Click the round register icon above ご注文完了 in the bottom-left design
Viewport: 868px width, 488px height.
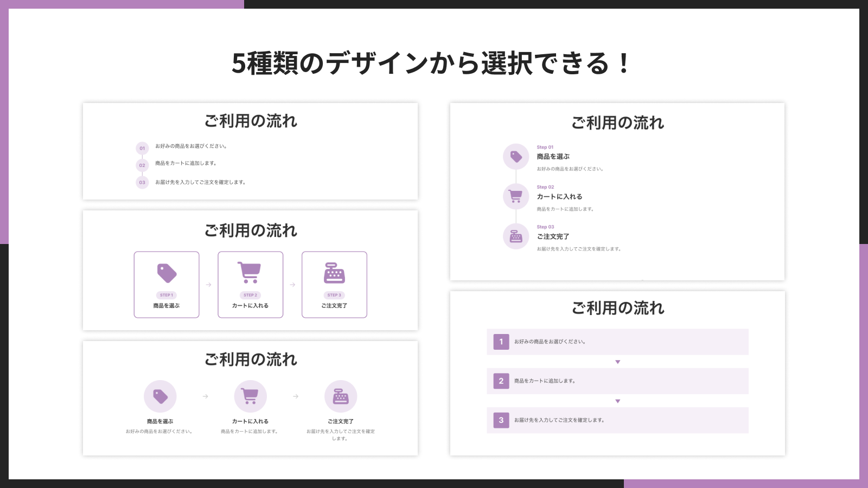point(341,396)
